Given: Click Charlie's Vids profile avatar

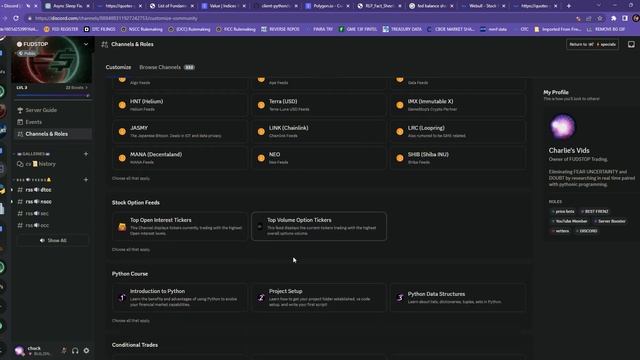Looking at the screenshot, I should [x=562, y=127].
